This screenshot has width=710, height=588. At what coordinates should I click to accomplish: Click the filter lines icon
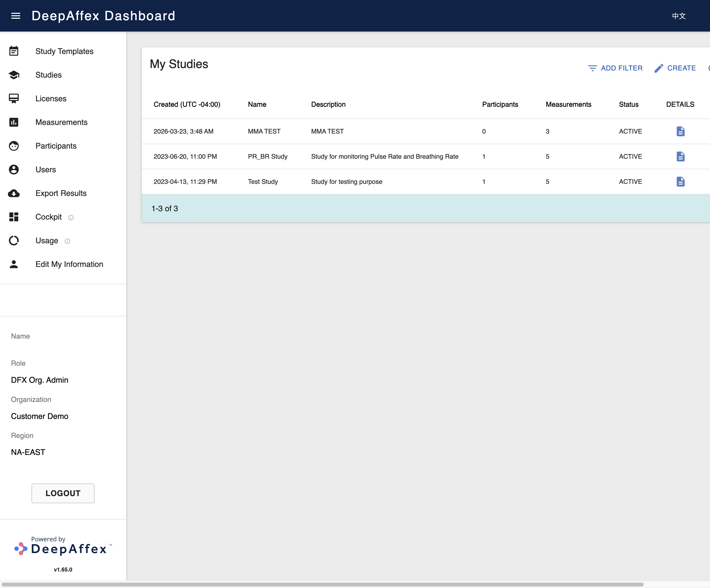click(x=592, y=68)
